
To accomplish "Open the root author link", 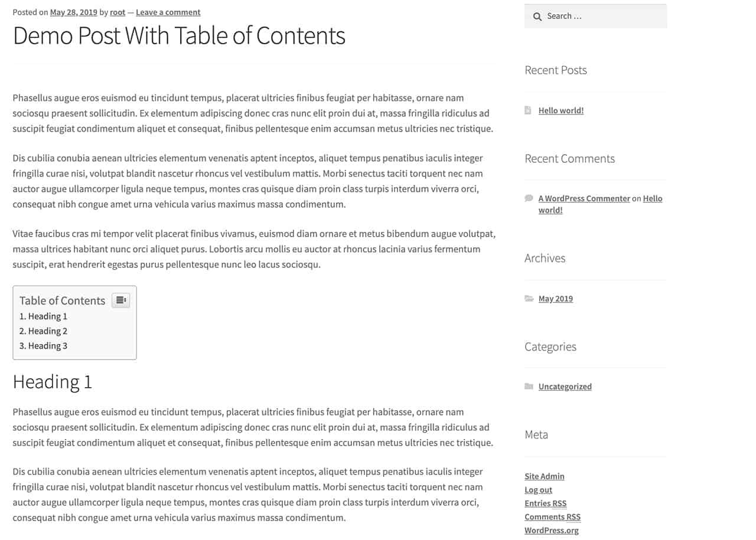I will click(118, 12).
